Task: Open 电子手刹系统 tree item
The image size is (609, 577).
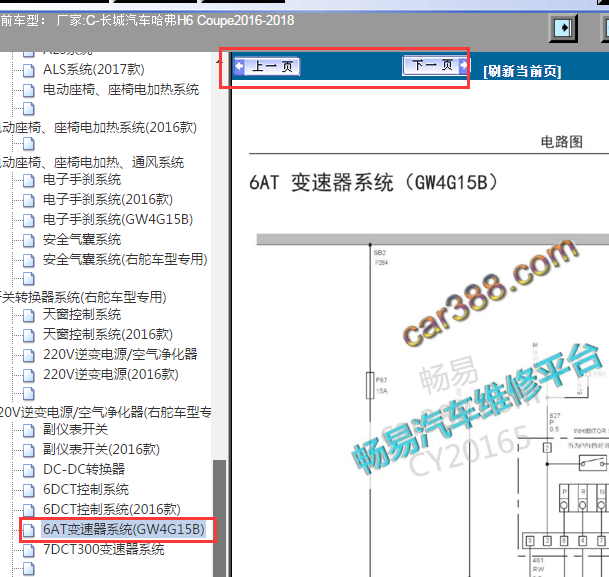Action: [x=82, y=180]
